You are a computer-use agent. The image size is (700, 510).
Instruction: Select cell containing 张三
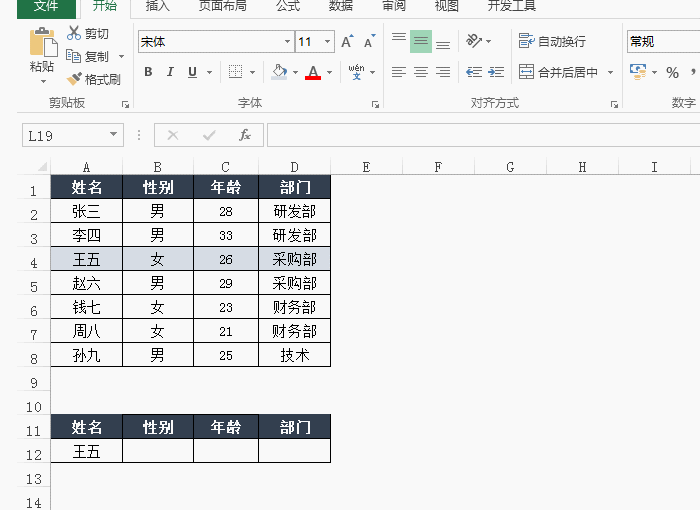[87, 211]
